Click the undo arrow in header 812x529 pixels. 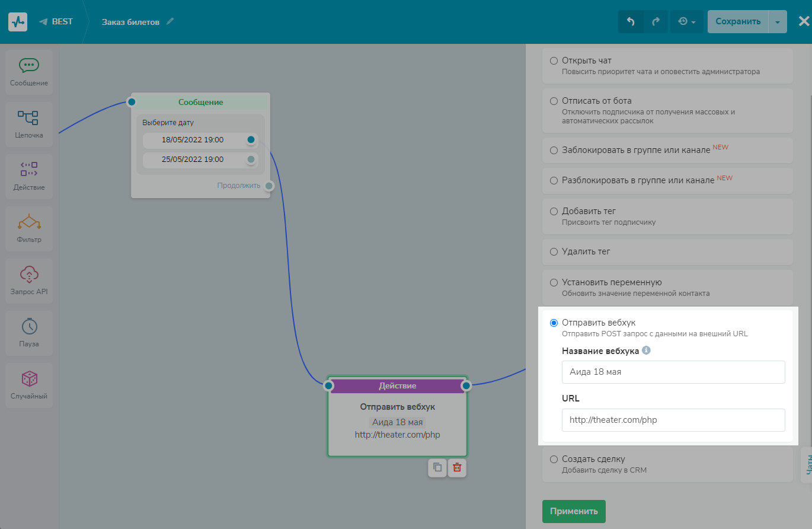631,22
